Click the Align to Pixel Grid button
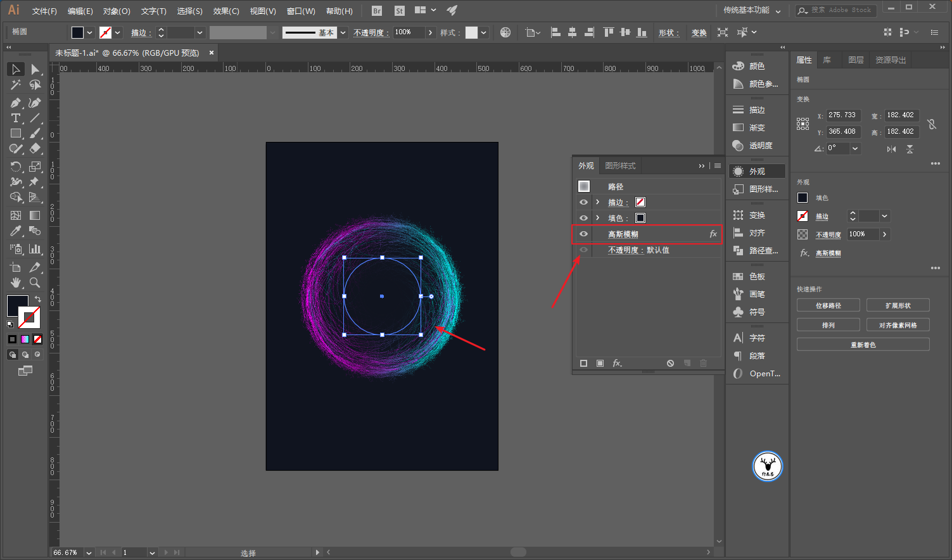The width and height of the screenshot is (952, 560). [898, 325]
